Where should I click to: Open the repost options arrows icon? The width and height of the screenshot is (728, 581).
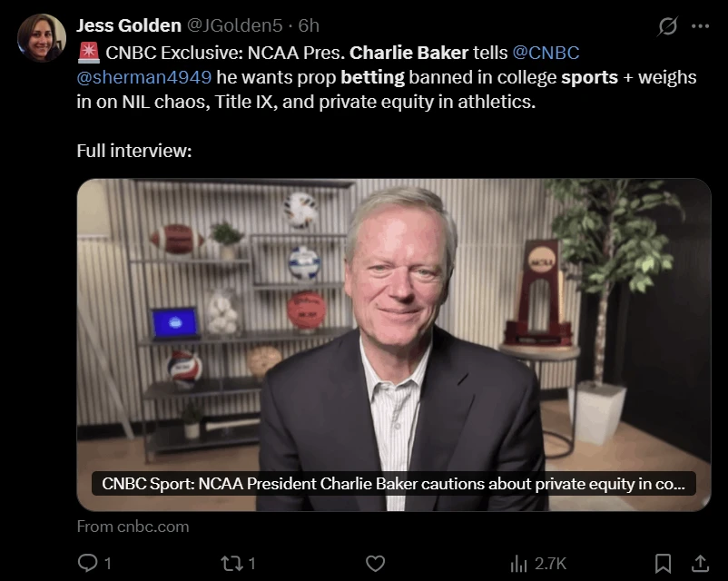[x=232, y=563]
